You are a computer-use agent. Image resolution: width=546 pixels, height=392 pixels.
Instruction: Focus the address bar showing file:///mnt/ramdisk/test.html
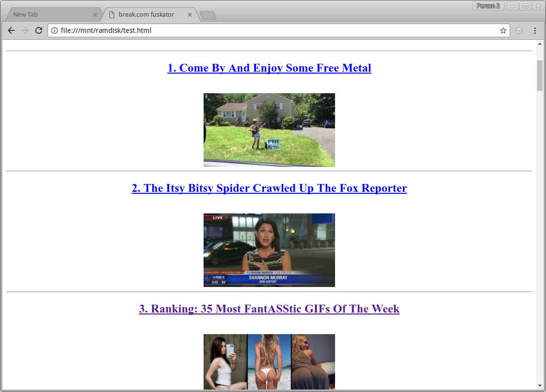pos(279,30)
